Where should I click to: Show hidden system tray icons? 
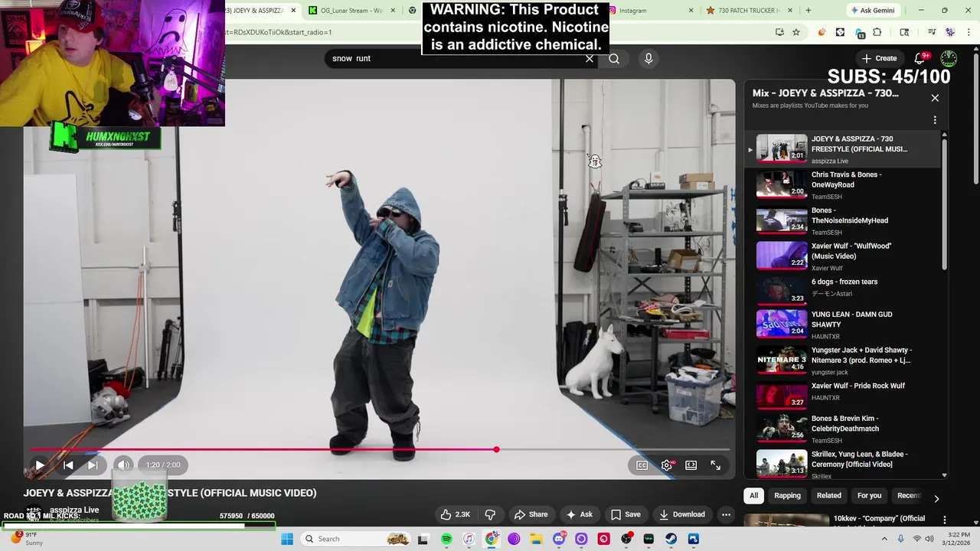coord(884,539)
